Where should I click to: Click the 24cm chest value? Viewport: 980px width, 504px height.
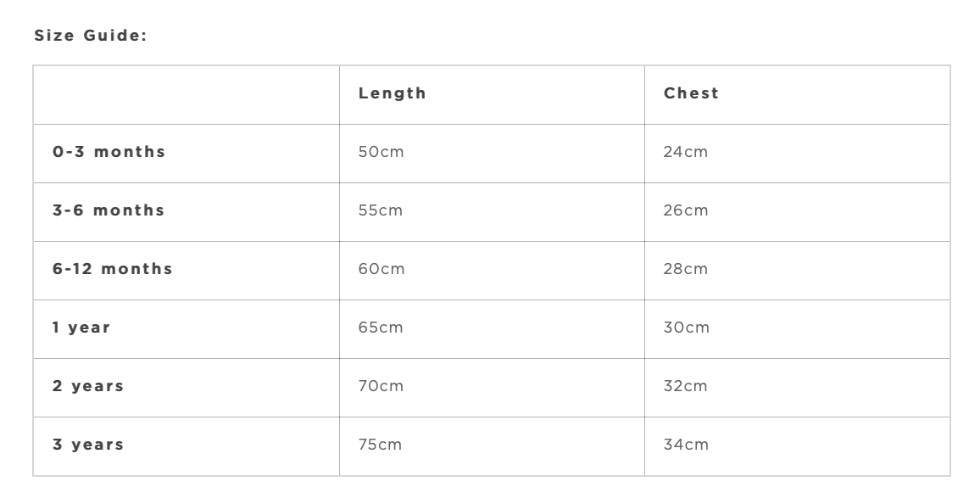[x=686, y=152]
